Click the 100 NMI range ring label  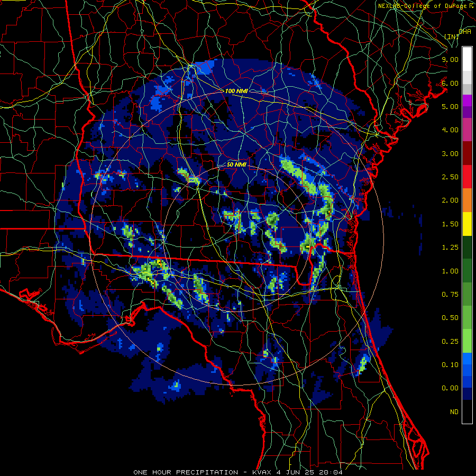pos(236,91)
